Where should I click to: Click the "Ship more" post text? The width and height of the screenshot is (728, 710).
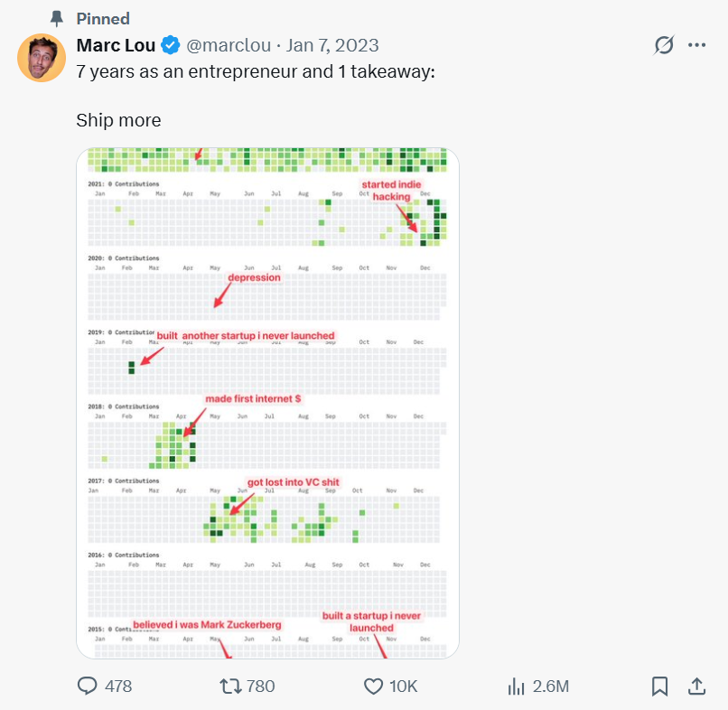pos(118,120)
